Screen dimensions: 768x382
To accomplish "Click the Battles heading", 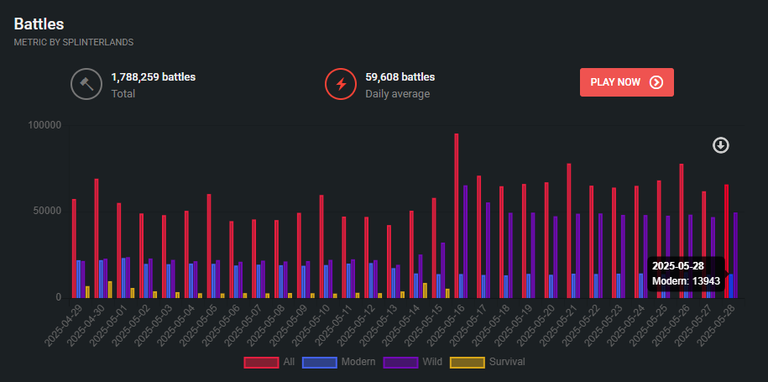I will [39, 24].
